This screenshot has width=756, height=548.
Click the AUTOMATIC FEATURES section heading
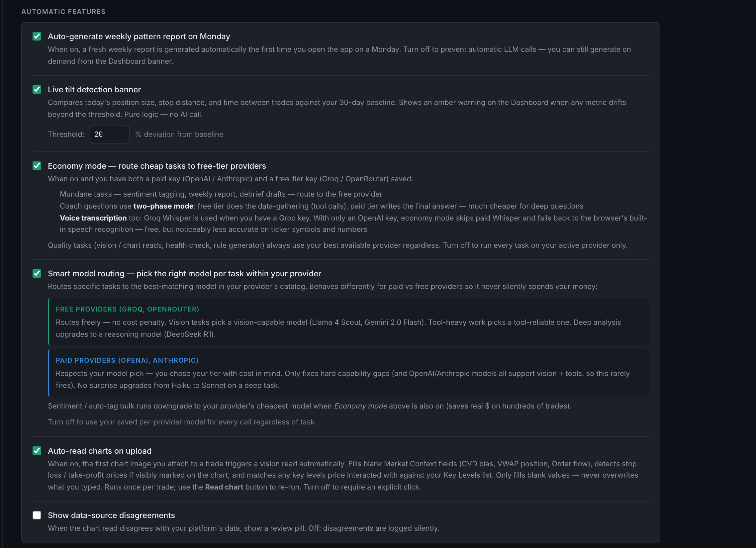pyautogui.click(x=63, y=12)
